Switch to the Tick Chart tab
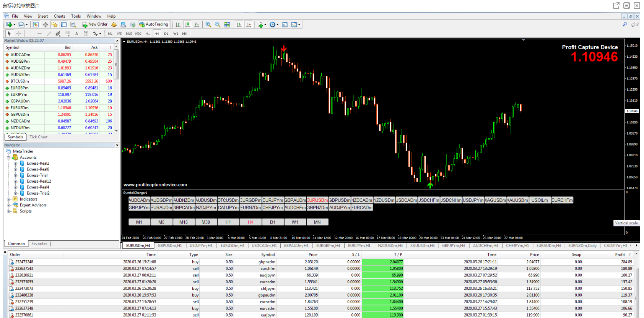This screenshot has height=318, width=644. 39,137
